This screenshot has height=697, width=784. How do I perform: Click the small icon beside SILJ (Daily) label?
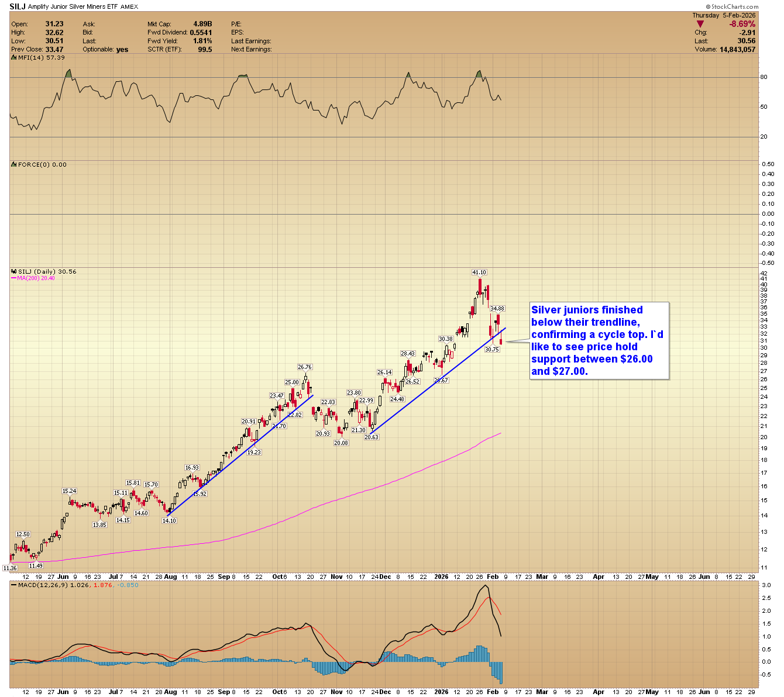coord(14,271)
